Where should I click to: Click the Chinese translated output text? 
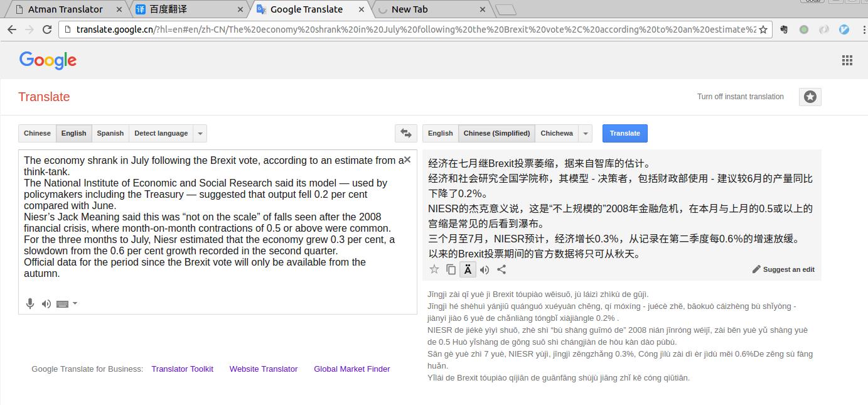[621, 208]
